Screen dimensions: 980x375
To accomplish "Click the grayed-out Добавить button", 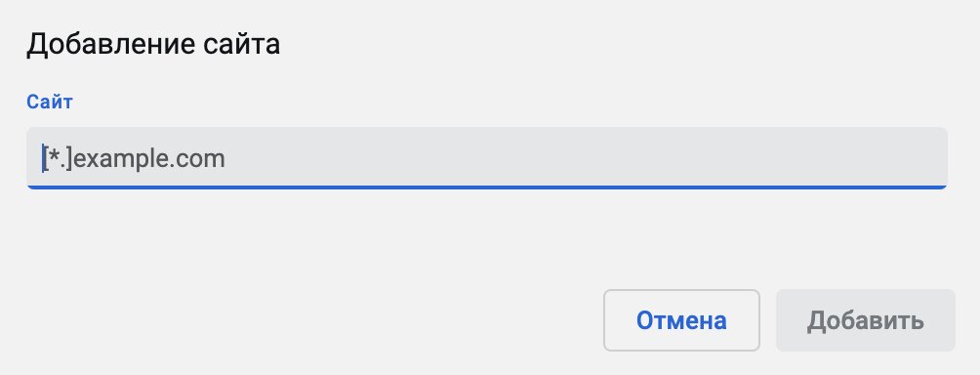I will pos(866,320).
